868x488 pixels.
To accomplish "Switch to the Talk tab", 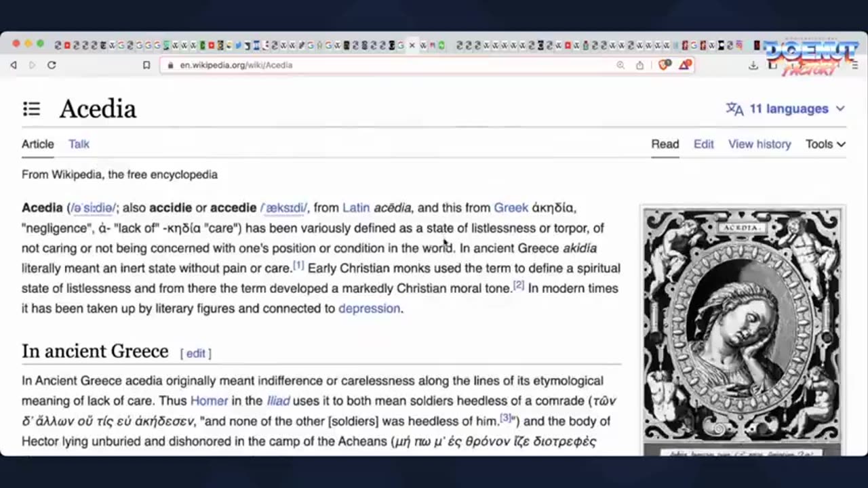I will click(x=79, y=144).
